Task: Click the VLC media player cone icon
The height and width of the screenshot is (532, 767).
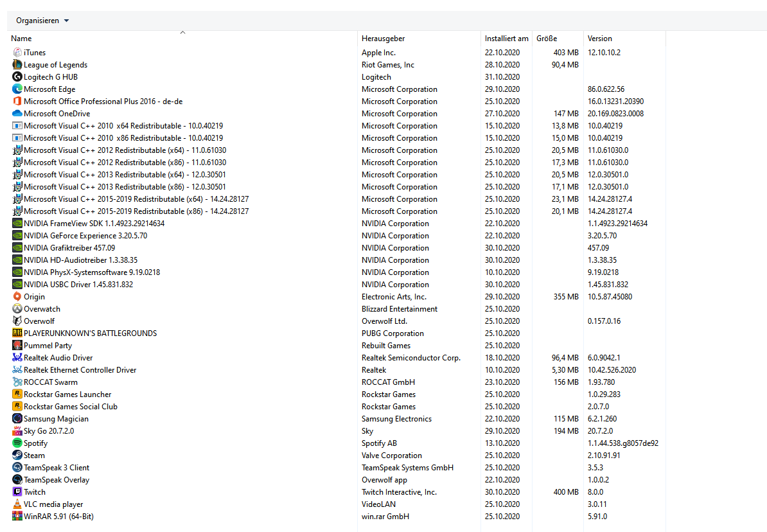Action: click(17, 504)
